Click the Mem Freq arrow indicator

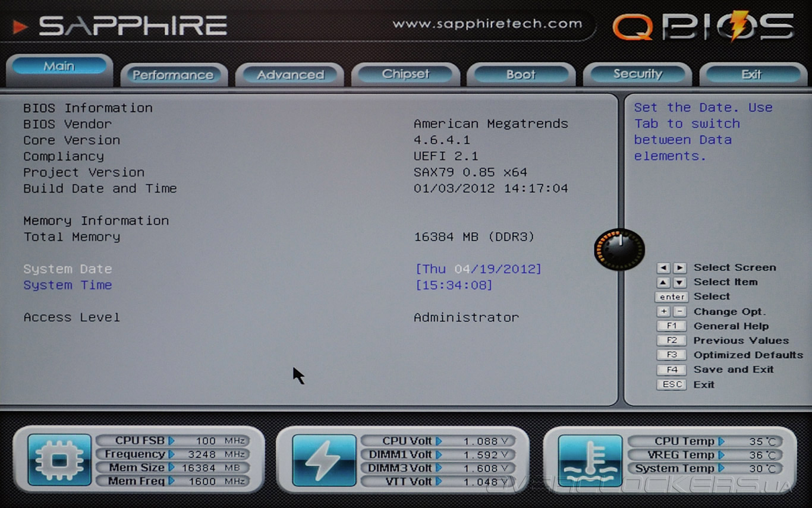(171, 481)
